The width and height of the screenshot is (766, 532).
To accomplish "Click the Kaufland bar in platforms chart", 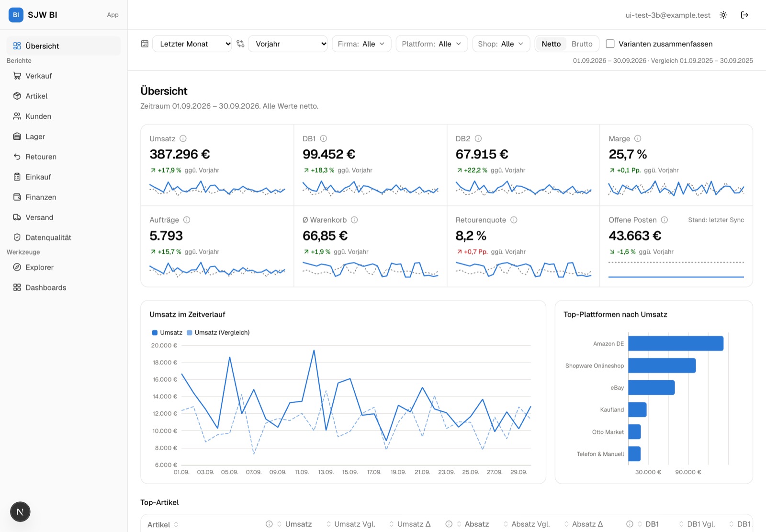I will [x=637, y=409].
